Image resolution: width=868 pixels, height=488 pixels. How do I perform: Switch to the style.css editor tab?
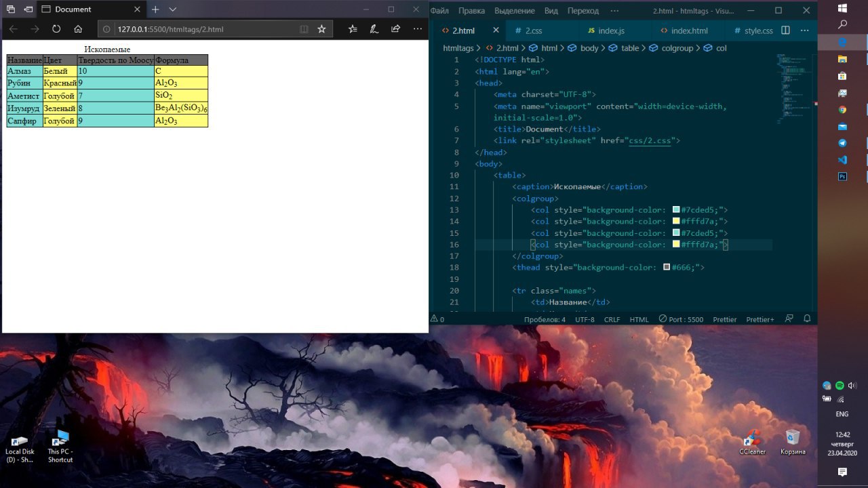[x=751, y=30]
